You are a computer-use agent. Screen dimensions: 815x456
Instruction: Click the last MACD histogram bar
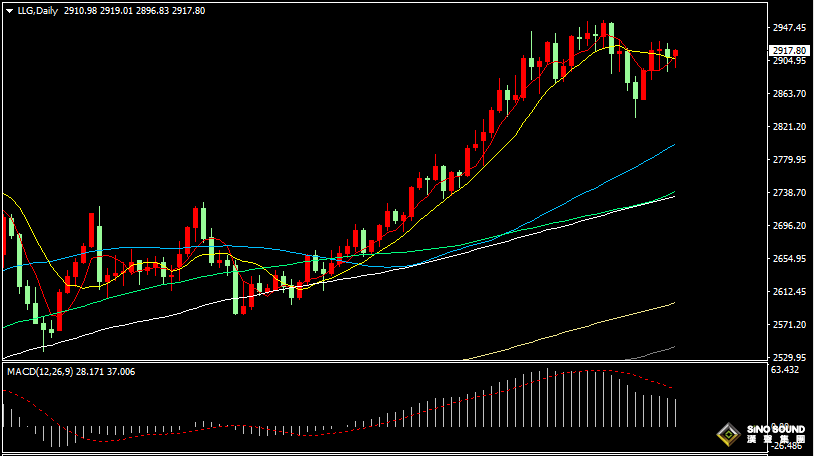(676, 413)
